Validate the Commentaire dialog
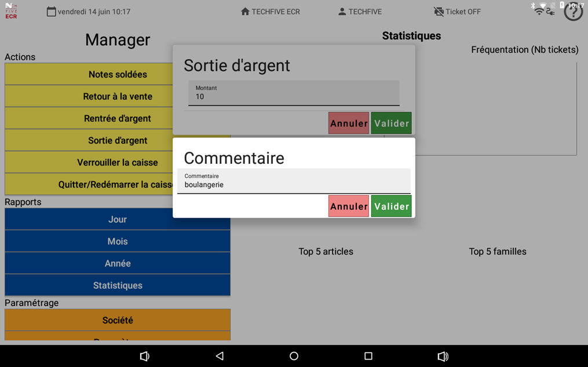588x367 pixels. coord(391,206)
